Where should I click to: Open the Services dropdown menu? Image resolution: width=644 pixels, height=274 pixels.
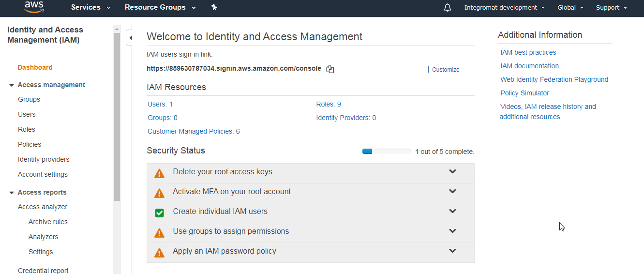pyautogui.click(x=91, y=7)
